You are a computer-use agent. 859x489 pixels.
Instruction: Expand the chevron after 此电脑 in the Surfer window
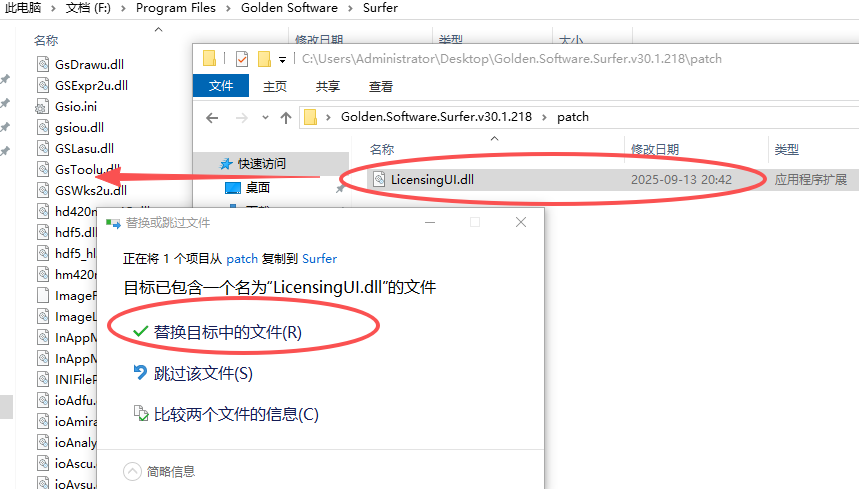pos(53,8)
